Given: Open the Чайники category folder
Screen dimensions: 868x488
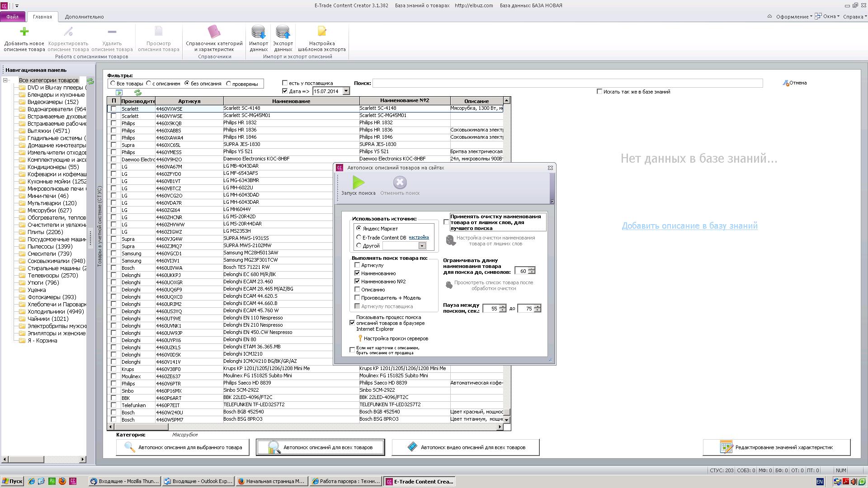Looking at the screenshot, I should (48, 319).
